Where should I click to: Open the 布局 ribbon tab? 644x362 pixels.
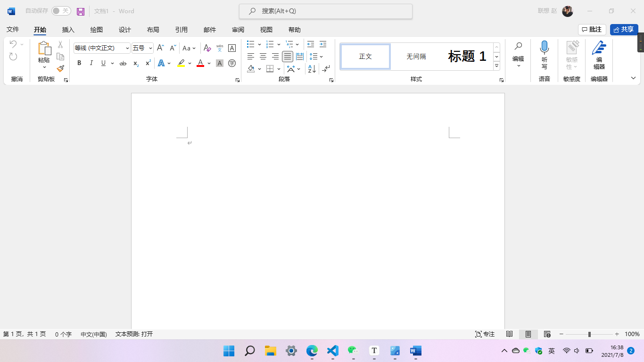tap(153, 30)
